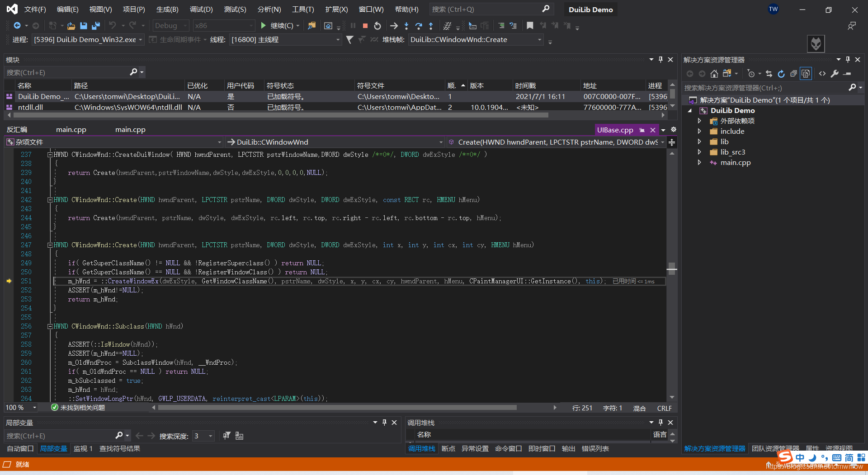868x475 pixels.
Task: Open the Debug configuration dropdown
Action: [x=171, y=26]
